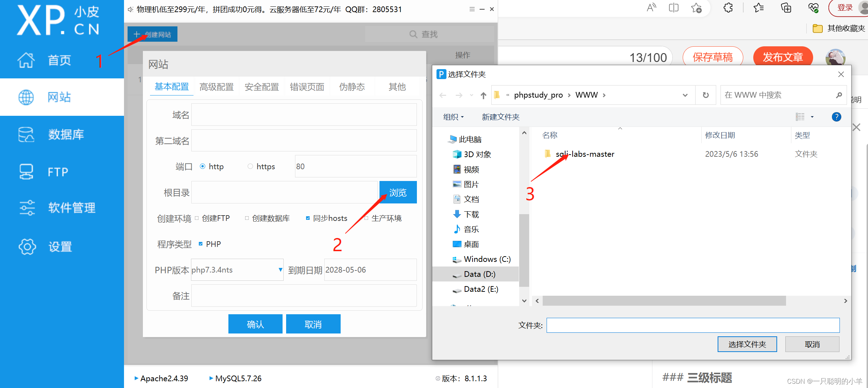Open browser essentials heart icon

[x=813, y=7]
